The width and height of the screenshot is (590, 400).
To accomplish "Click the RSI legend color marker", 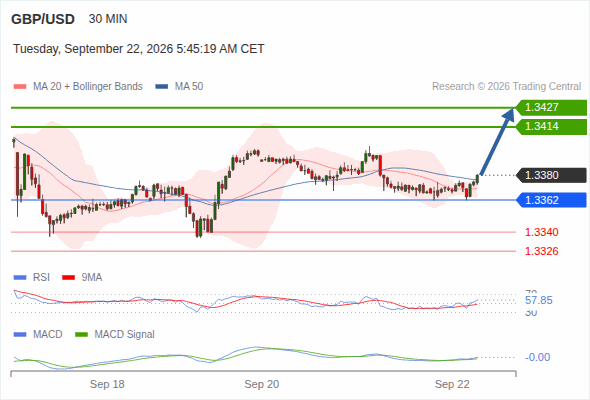I will (x=20, y=278).
